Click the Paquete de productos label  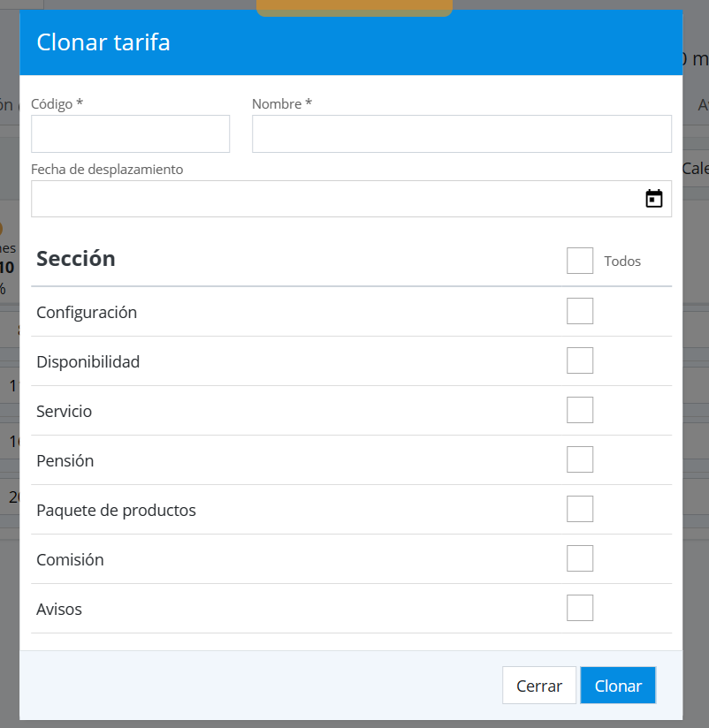[116, 511]
